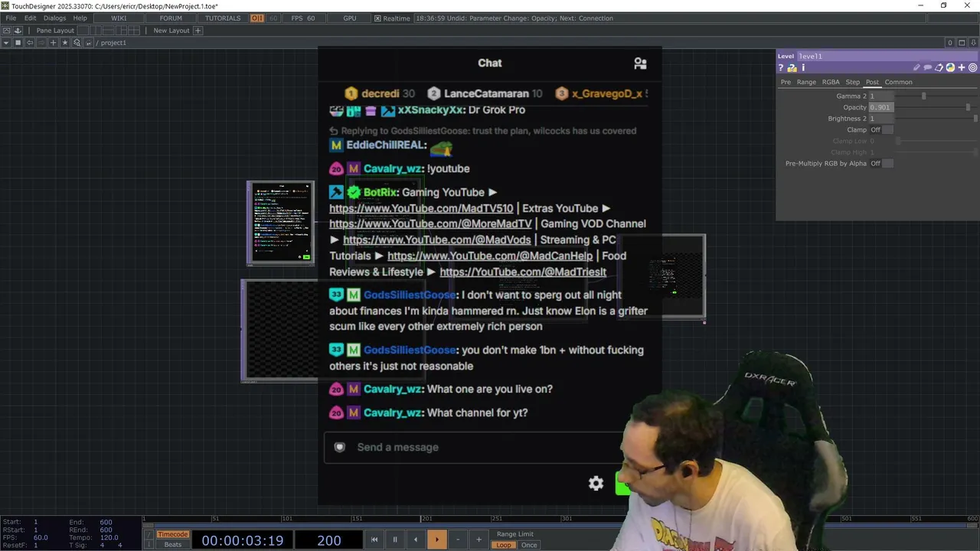980x551 pixels.
Task: Add a new layout with the plus icon
Action: tap(198, 31)
